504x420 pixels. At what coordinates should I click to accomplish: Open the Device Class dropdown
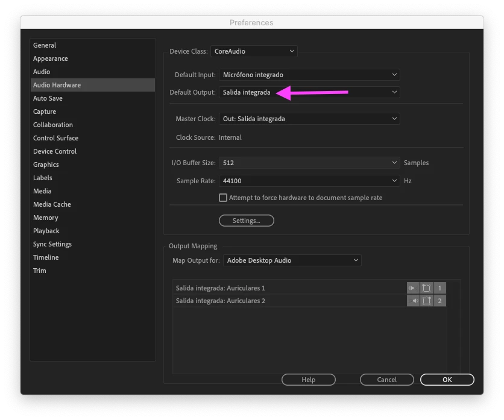[x=254, y=51]
